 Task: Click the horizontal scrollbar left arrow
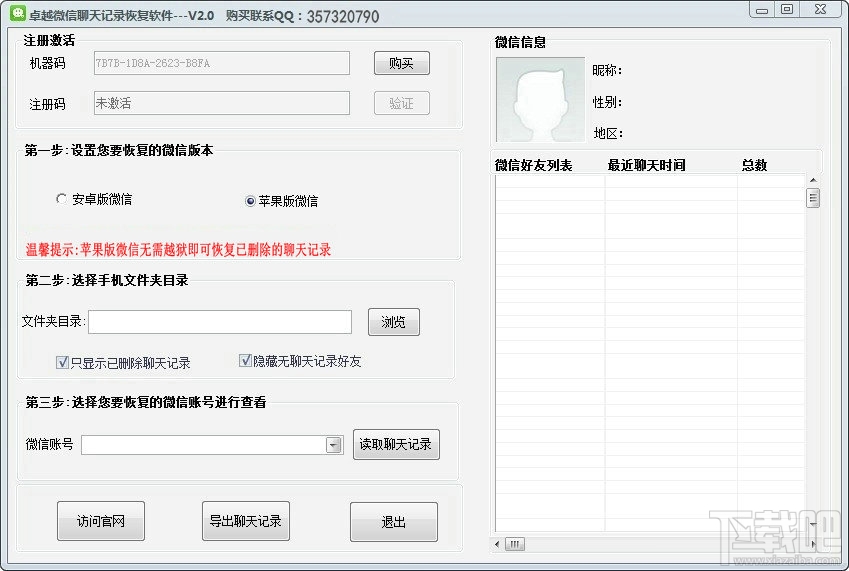point(497,544)
